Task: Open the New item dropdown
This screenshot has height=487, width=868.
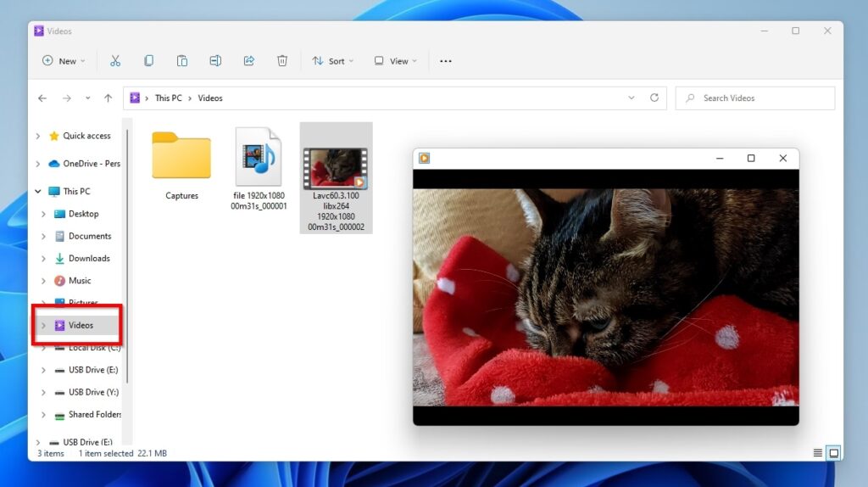Action: [64, 61]
